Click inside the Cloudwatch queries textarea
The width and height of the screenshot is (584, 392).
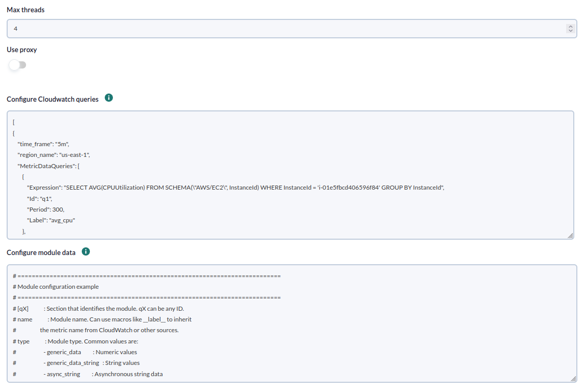click(290, 175)
